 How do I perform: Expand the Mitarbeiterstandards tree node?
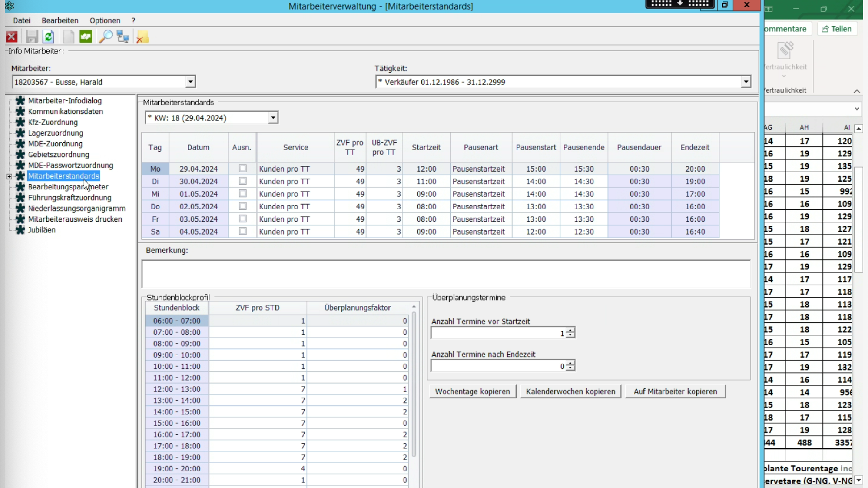point(9,176)
